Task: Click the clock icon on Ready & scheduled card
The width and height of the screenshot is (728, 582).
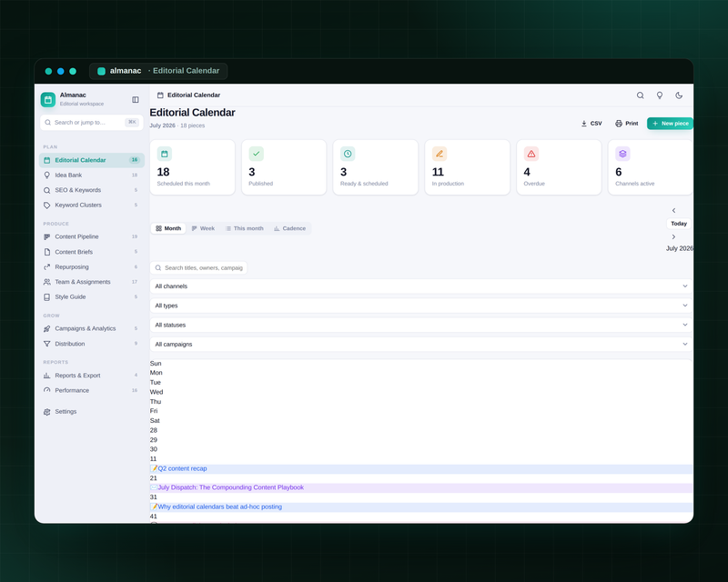Action: (x=348, y=154)
